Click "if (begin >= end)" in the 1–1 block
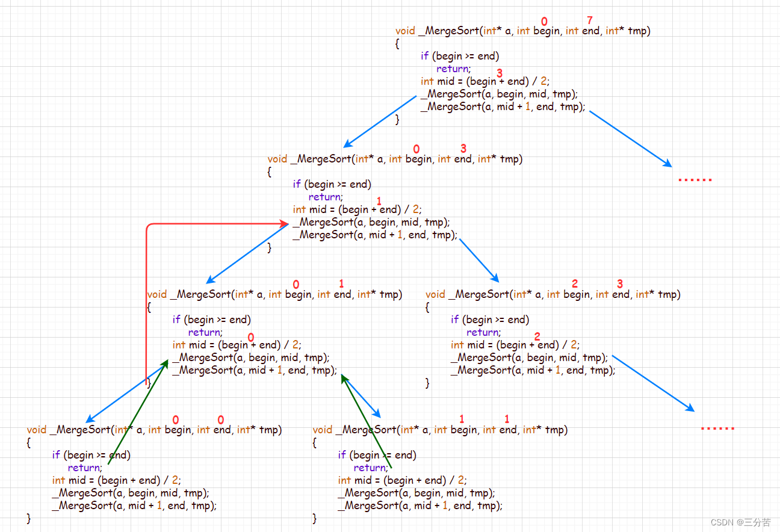This screenshot has height=532, width=780. tap(377, 455)
